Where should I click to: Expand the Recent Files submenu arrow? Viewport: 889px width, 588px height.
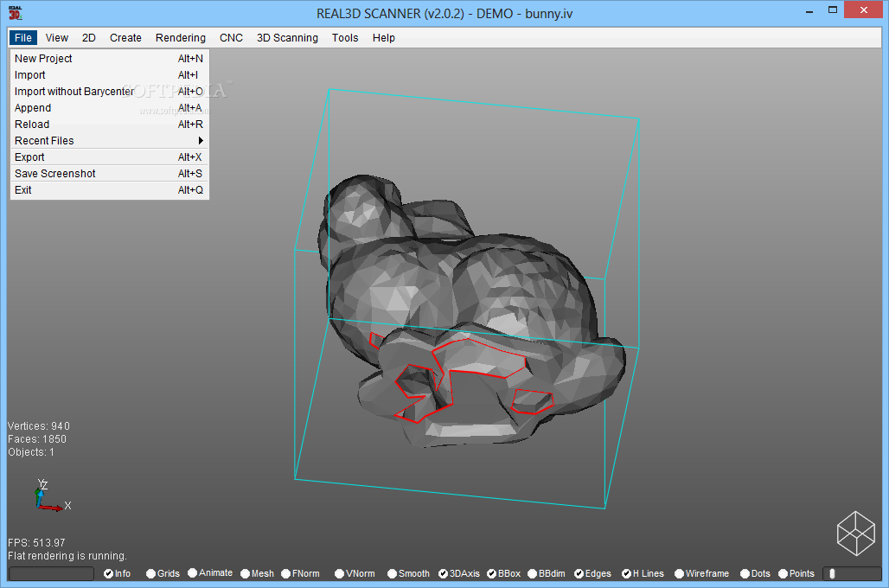pos(201,141)
